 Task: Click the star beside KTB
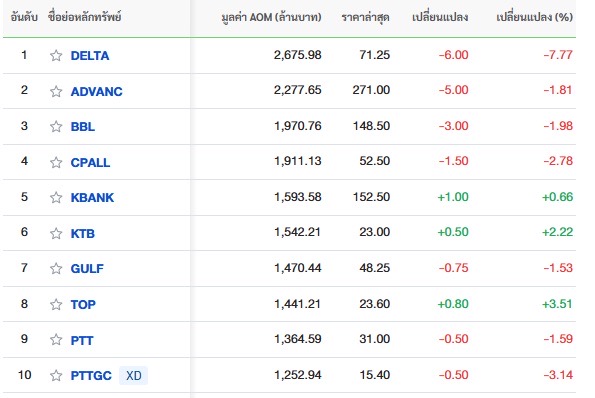(56, 233)
